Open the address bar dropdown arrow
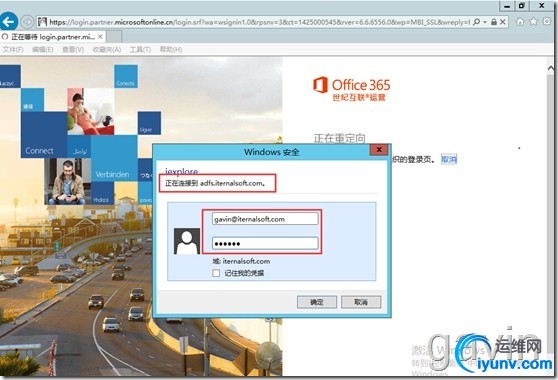The width and height of the screenshot is (558, 380). (485, 22)
